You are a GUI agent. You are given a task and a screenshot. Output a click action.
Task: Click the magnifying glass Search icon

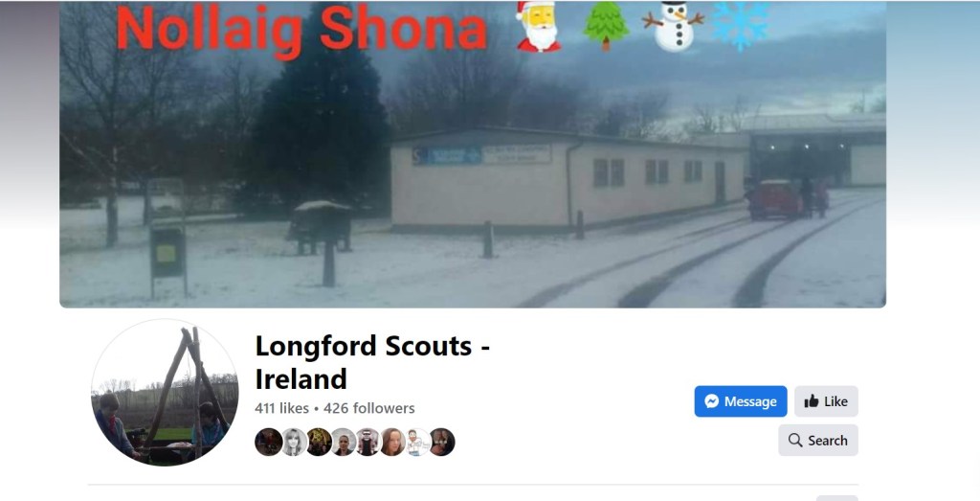795,441
